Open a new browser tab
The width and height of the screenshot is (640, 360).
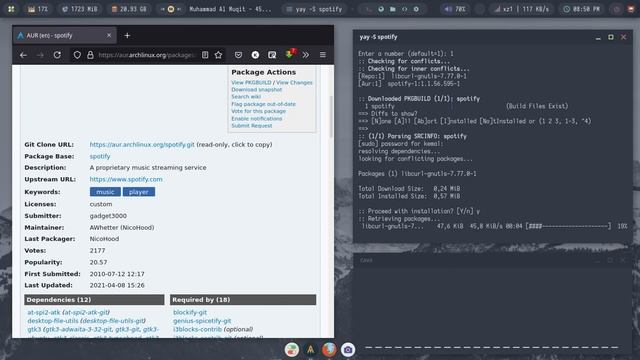127,36
